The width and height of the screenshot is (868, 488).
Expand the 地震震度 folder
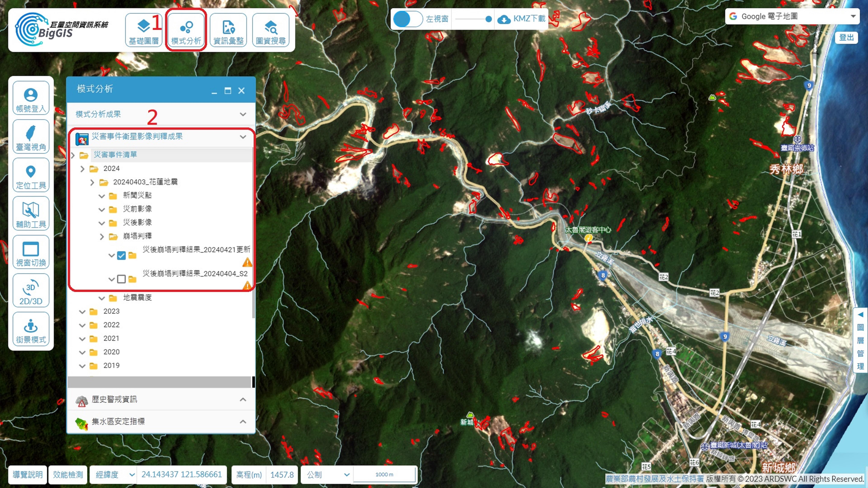pos(102,298)
